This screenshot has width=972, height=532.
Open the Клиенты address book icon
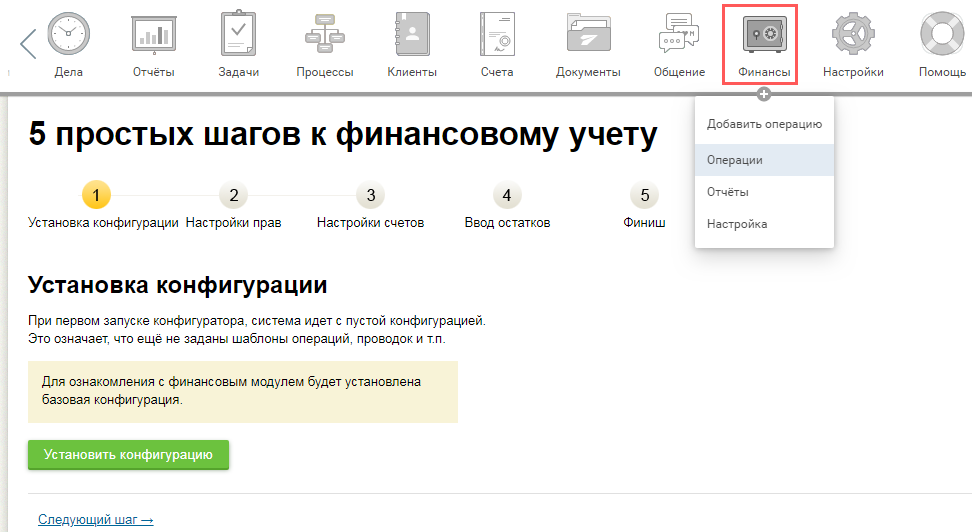tap(412, 34)
